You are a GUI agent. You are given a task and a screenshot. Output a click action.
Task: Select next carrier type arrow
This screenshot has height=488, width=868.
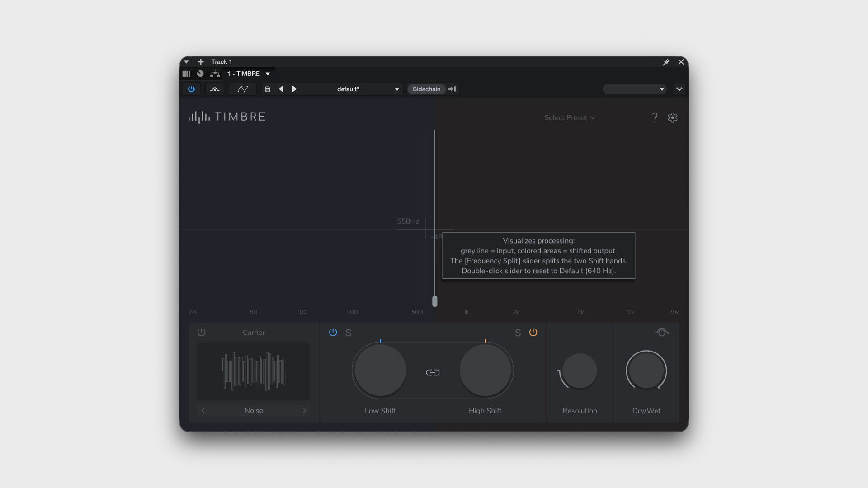[x=304, y=410]
